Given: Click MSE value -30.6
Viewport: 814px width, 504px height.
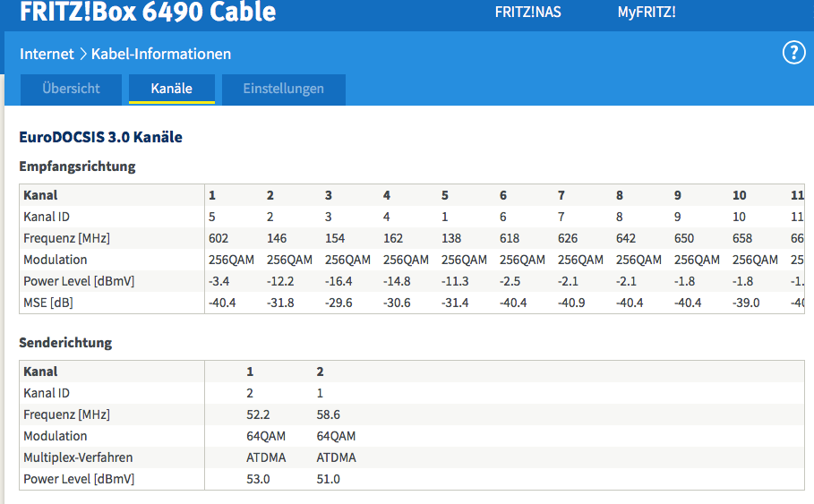Looking at the screenshot, I should 397,303.
